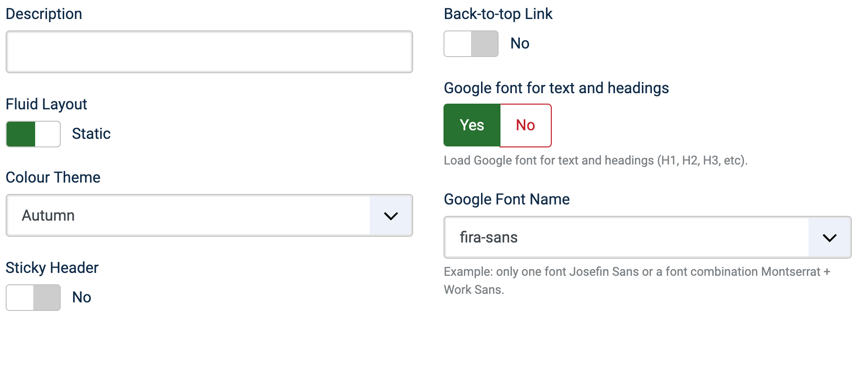The width and height of the screenshot is (868, 368).
Task: Click the Google font for text and headings label
Action: [556, 88]
